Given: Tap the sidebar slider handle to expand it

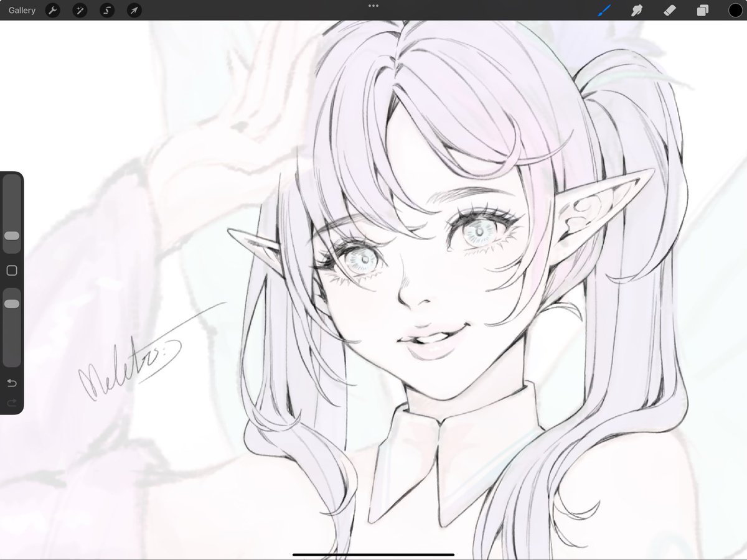Looking at the screenshot, I should [x=11, y=235].
